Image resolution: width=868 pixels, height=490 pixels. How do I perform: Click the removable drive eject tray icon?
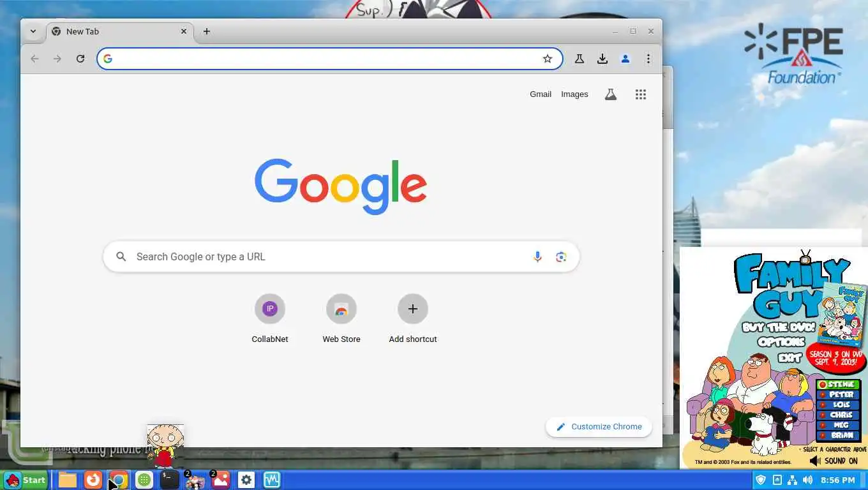[x=777, y=480]
